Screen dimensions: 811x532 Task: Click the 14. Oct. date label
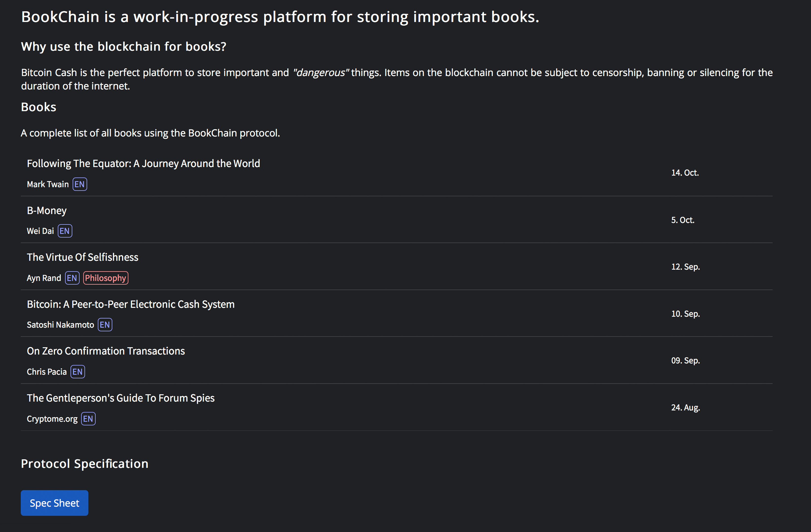[685, 173]
